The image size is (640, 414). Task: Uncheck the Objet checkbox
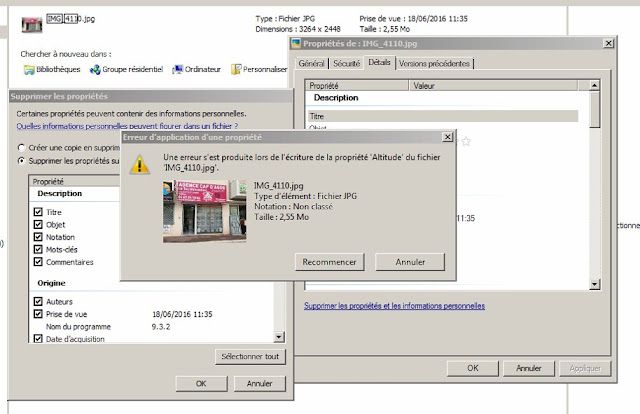pyautogui.click(x=38, y=225)
